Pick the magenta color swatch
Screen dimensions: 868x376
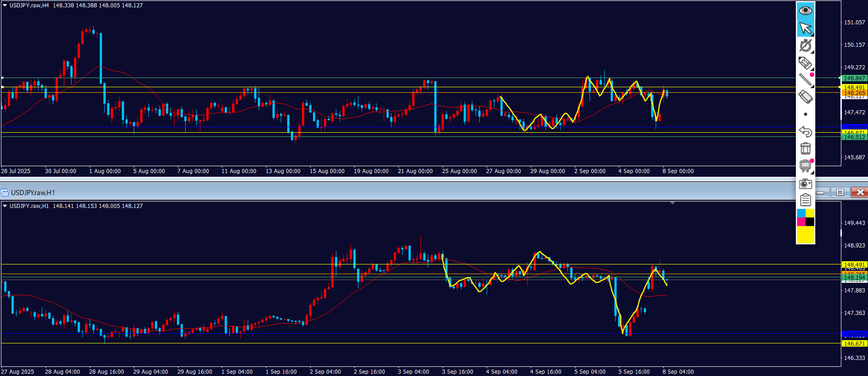pos(801,222)
